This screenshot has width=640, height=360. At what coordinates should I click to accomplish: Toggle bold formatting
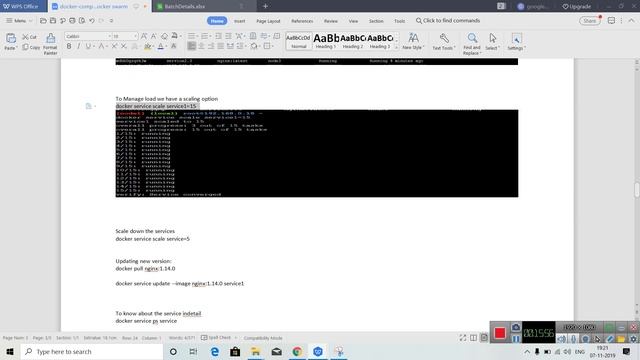[x=69, y=47]
